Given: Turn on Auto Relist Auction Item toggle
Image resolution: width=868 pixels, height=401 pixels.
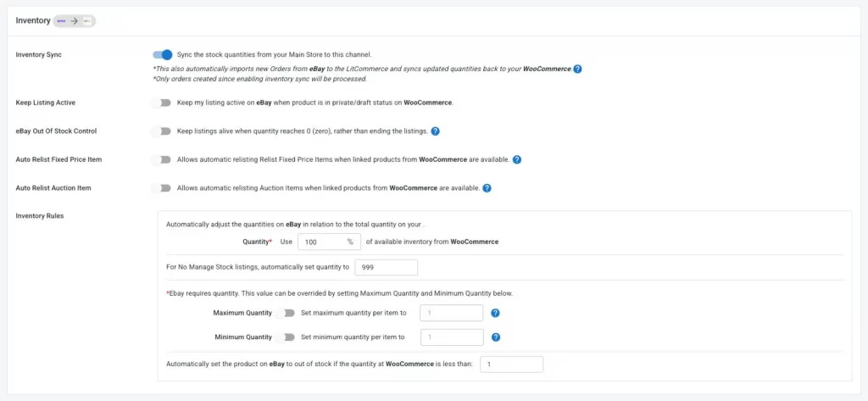Looking at the screenshot, I should click(x=163, y=187).
